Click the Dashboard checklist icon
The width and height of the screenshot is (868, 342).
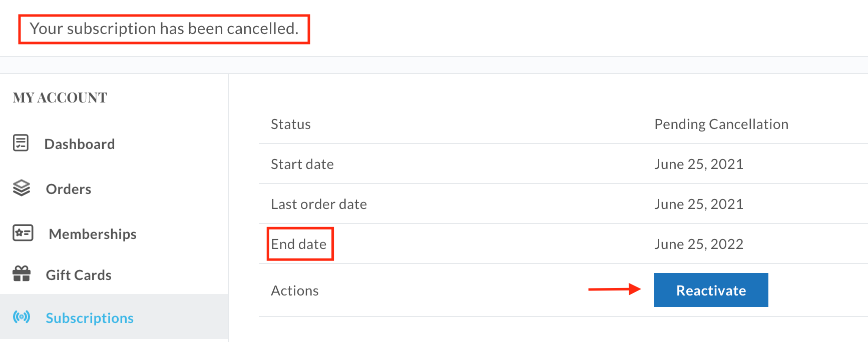21,143
